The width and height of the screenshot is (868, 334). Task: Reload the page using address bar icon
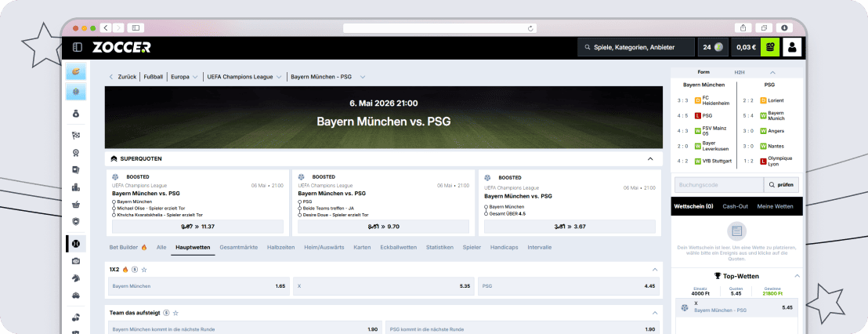530,28
